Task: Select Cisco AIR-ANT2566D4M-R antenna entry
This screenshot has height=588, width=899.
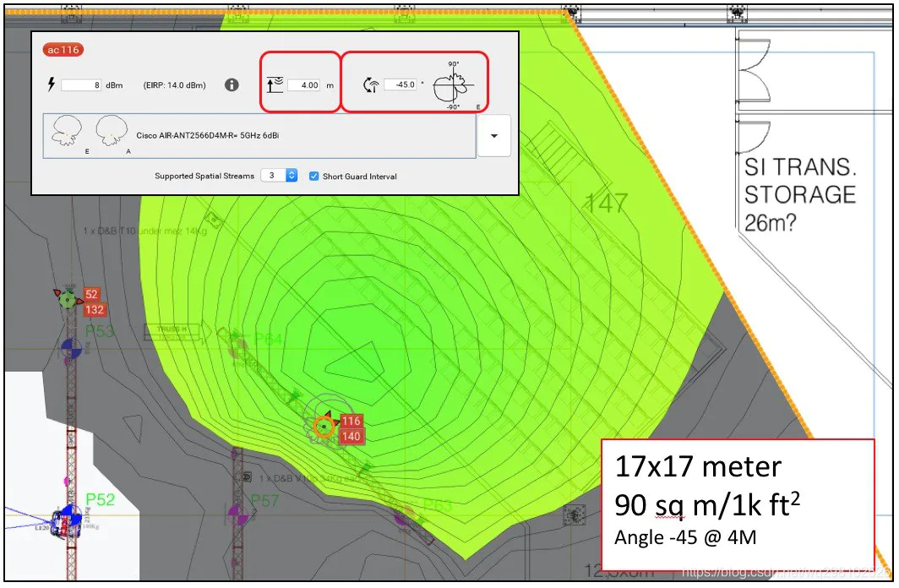Action: pyautogui.click(x=259, y=136)
